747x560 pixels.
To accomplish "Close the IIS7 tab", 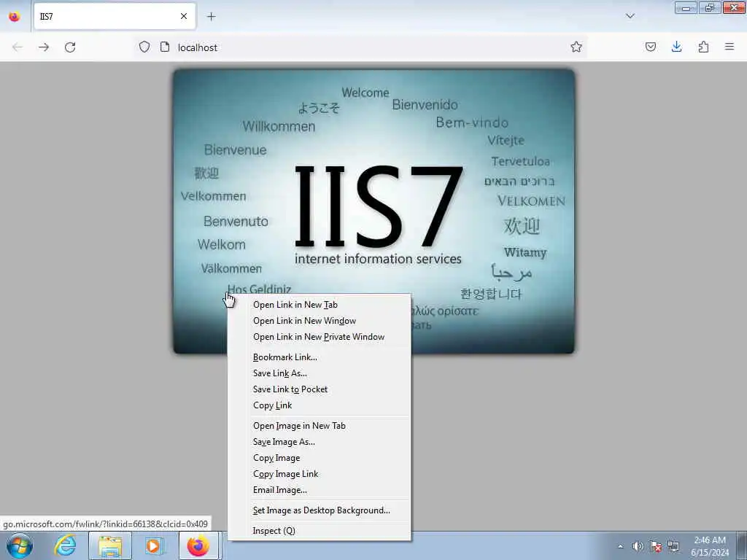I will click(183, 17).
